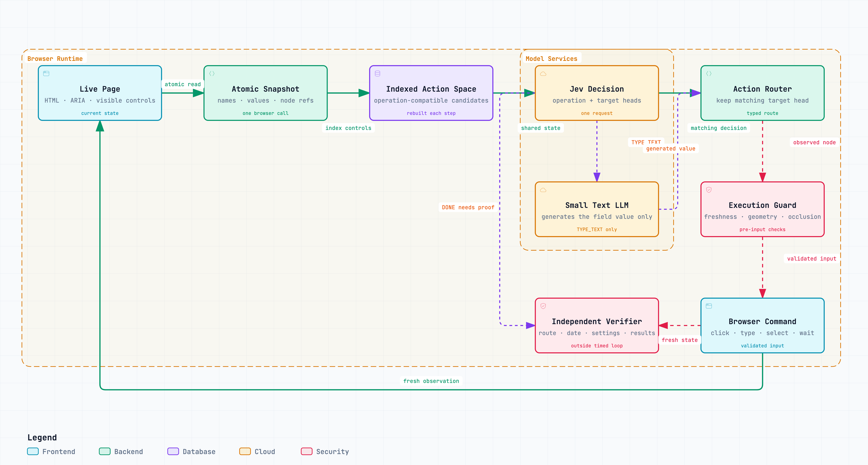Click the shield icon in Execution Guard node
868x465 pixels.
coord(709,190)
